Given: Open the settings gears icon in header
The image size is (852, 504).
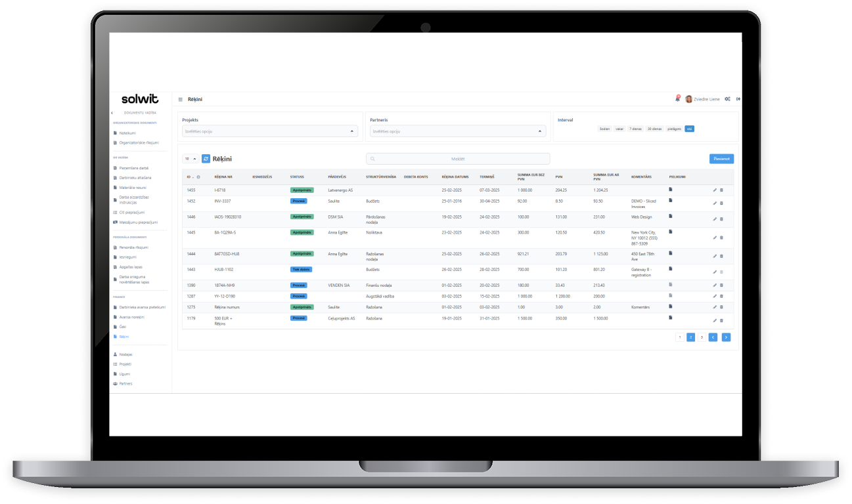Looking at the screenshot, I should 727,99.
